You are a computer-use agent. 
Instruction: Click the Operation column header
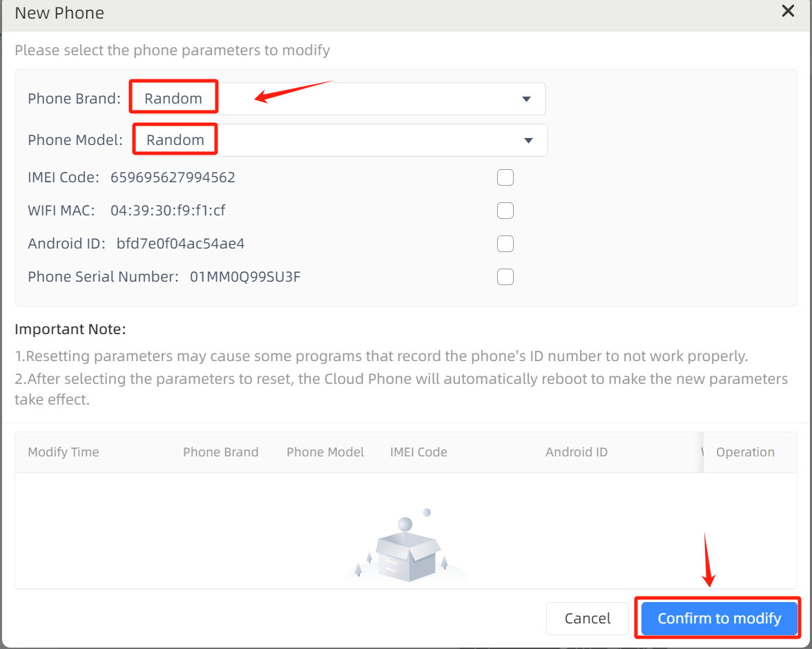pyautogui.click(x=745, y=452)
